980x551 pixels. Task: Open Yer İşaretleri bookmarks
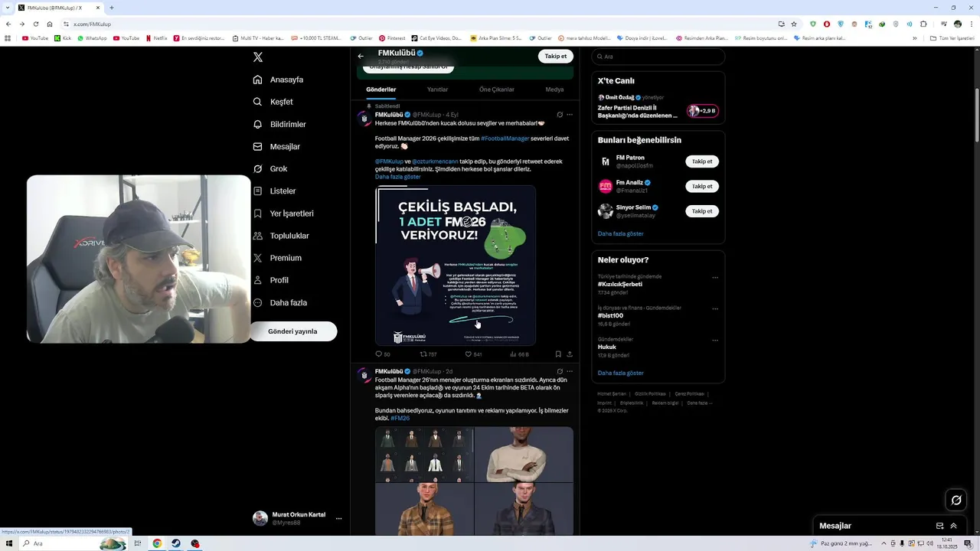click(283, 214)
